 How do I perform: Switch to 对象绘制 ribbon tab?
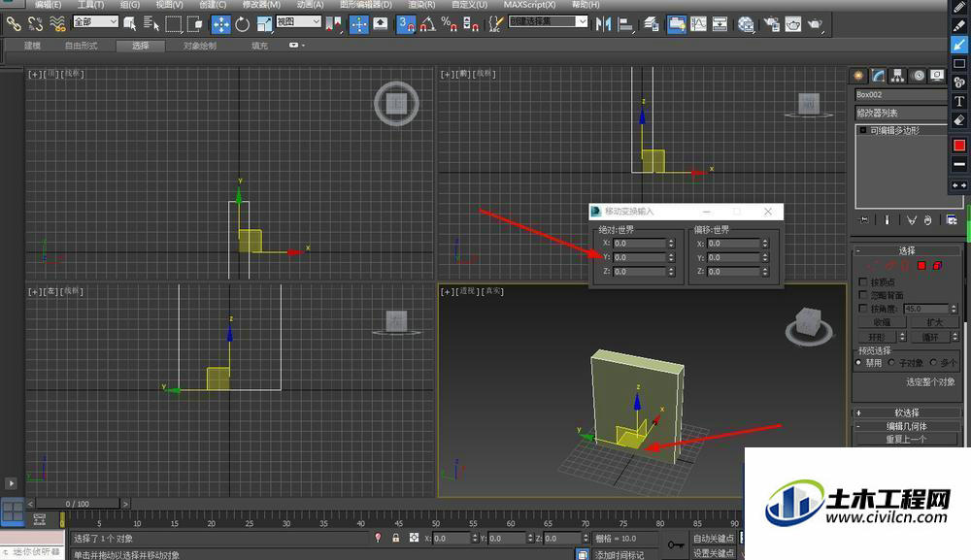coord(199,46)
